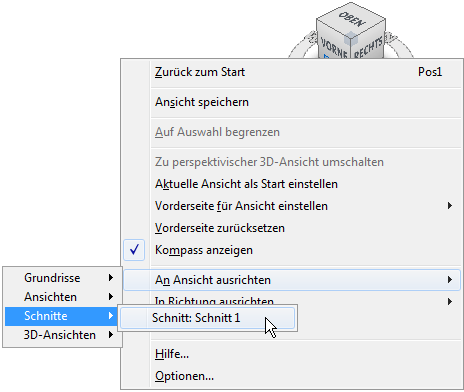
Task: Click the ViewCube top corner between faces
Action: [350, 39]
